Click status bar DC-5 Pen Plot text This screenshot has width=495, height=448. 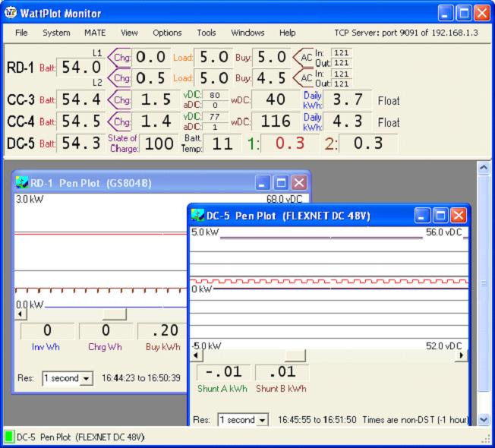tap(80, 437)
